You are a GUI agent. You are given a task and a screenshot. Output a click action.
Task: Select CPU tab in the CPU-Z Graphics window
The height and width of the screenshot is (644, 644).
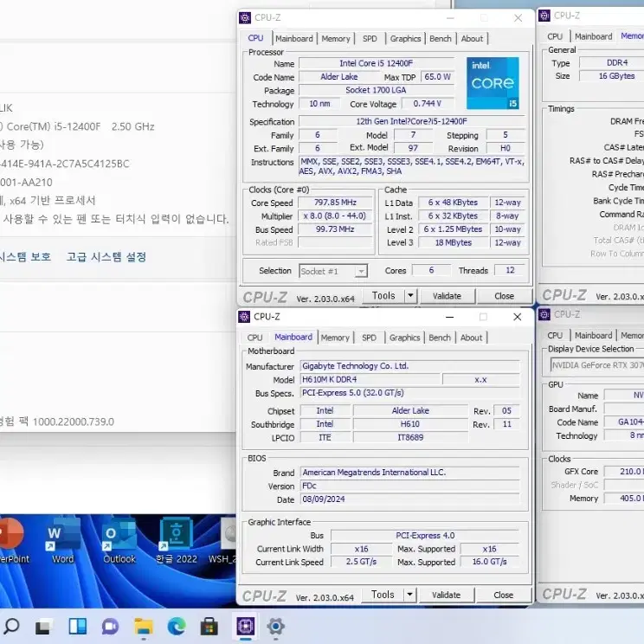click(555, 336)
